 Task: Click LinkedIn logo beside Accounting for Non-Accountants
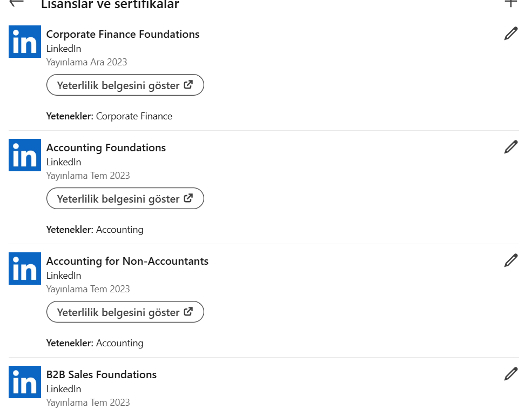[25, 269]
